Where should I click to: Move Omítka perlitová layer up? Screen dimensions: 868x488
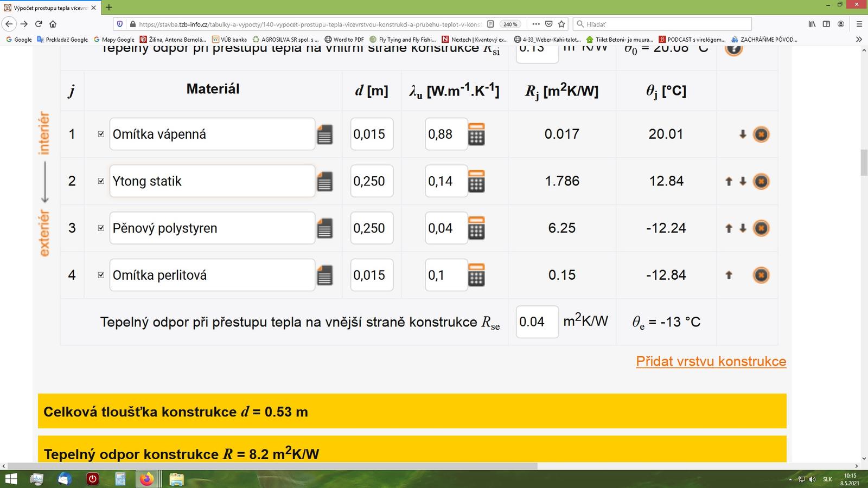point(729,275)
